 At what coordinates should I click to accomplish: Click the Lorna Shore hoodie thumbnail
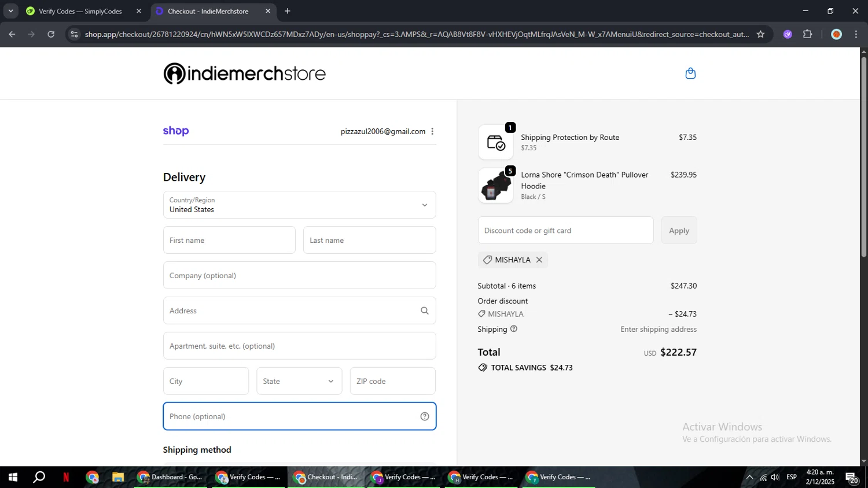495,186
